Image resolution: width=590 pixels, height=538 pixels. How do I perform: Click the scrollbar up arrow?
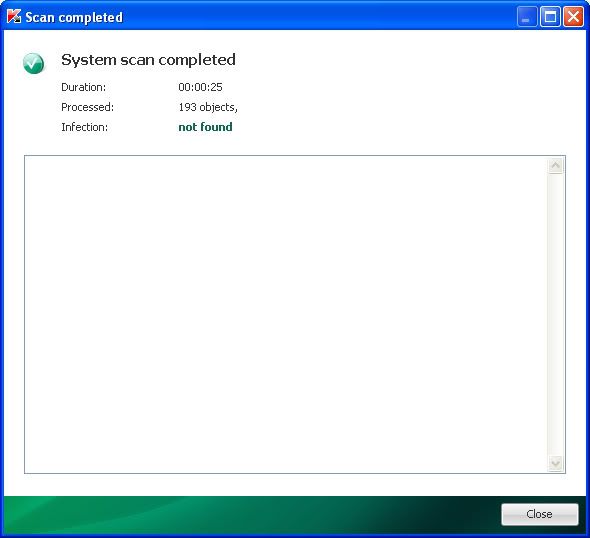tap(555, 166)
